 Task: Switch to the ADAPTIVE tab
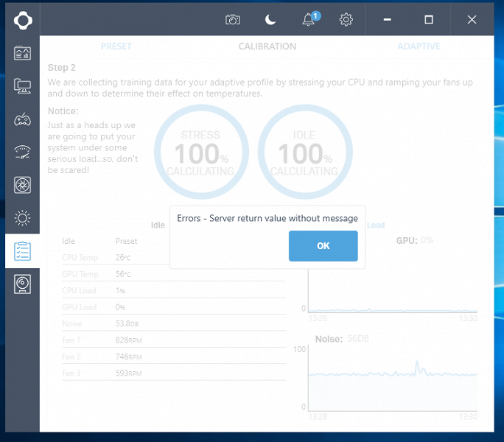click(419, 46)
